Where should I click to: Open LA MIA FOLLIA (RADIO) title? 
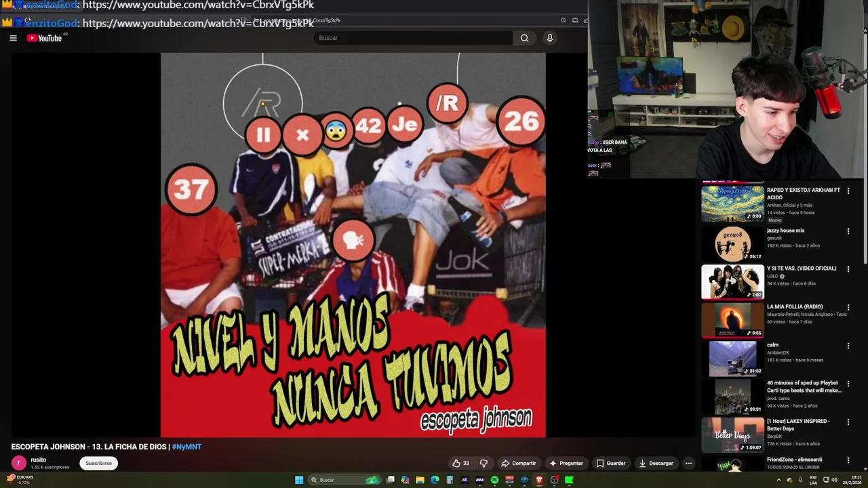[795, 306]
